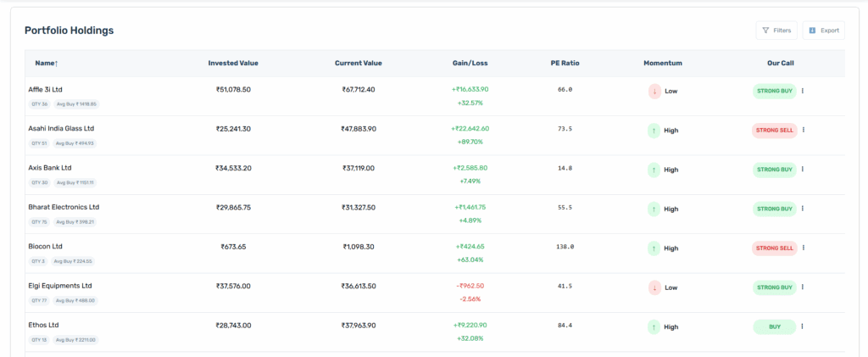Sort the table by Name column
Image resolution: width=868 pixels, height=357 pixels.
47,63
